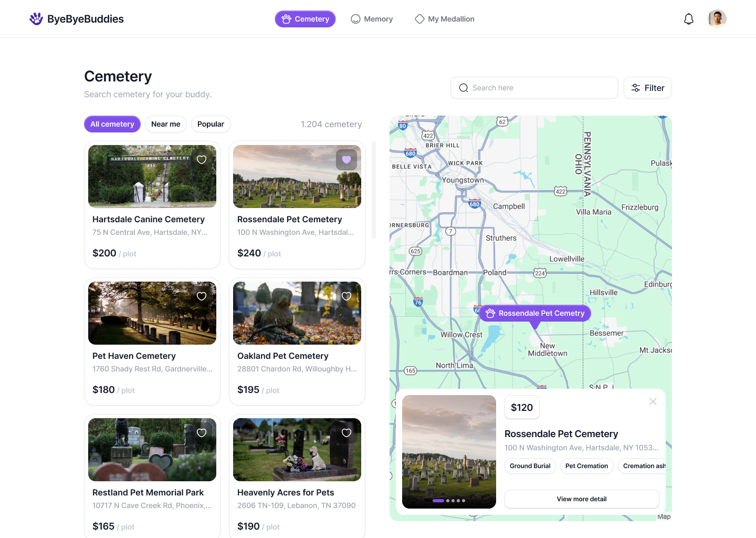756x538 pixels.
Task: Click the $180 / plot price
Action: pyautogui.click(x=113, y=390)
